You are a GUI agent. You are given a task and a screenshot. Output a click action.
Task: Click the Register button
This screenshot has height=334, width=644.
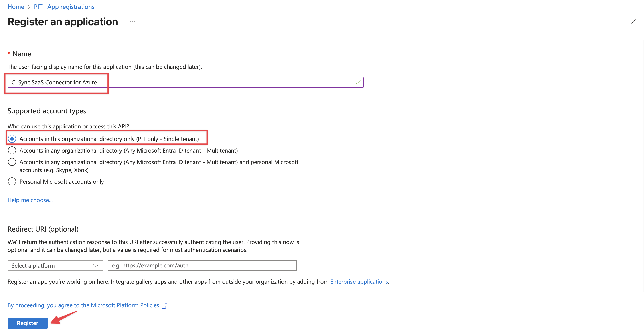tap(28, 323)
